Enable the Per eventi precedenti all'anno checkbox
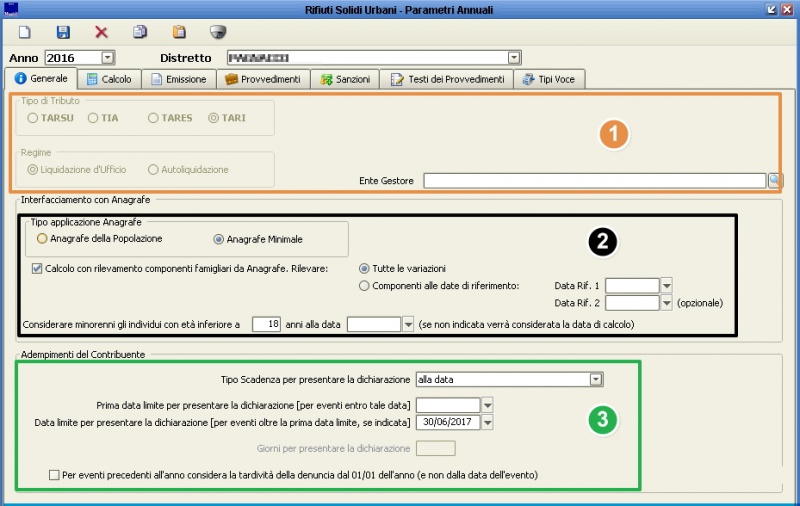 54,475
